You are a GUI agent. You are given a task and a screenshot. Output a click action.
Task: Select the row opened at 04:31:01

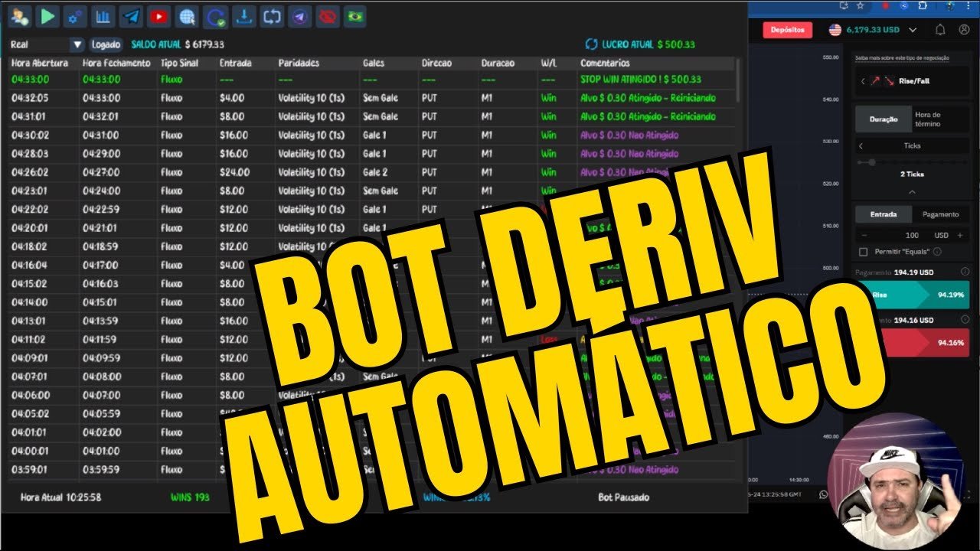tap(372, 116)
